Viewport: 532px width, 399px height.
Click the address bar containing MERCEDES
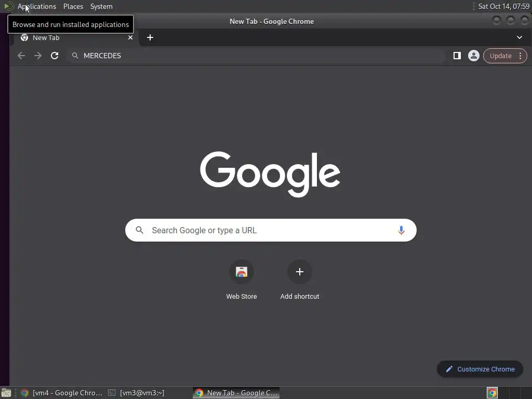coord(256,56)
